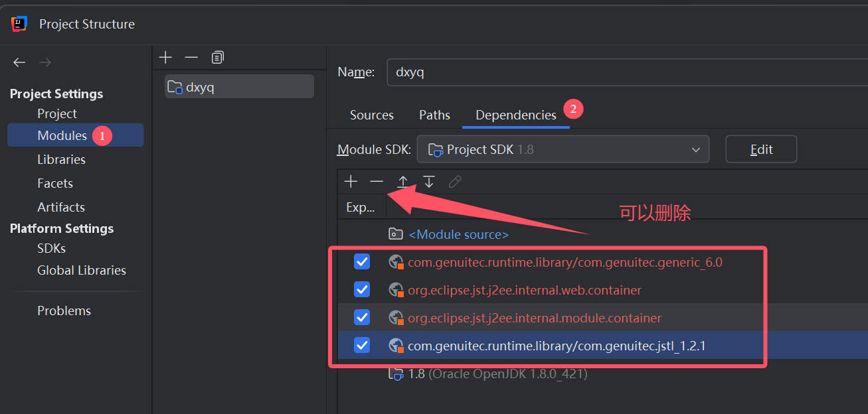Screen dimensions: 868x414
Task: Click the Edit button beside SDK
Action: point(761,149)
